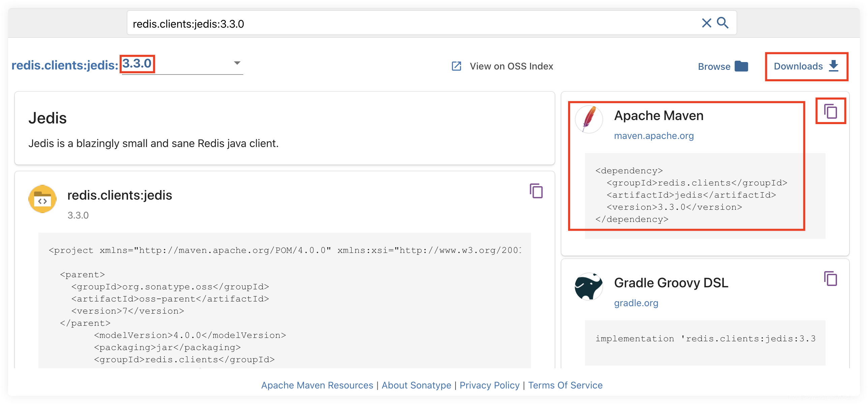Click the <artifactId>oss-parent</artifactId> line
The height and width of the screenshot is (404, 868).
170,299
